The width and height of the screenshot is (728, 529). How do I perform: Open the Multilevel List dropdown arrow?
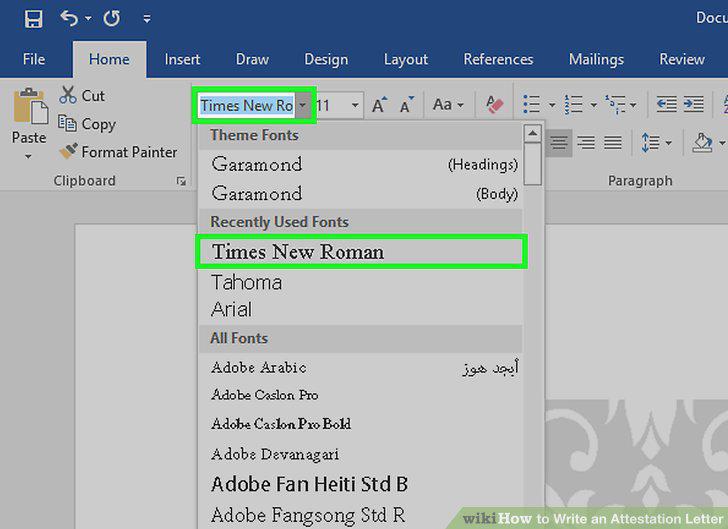pos(633,105)
